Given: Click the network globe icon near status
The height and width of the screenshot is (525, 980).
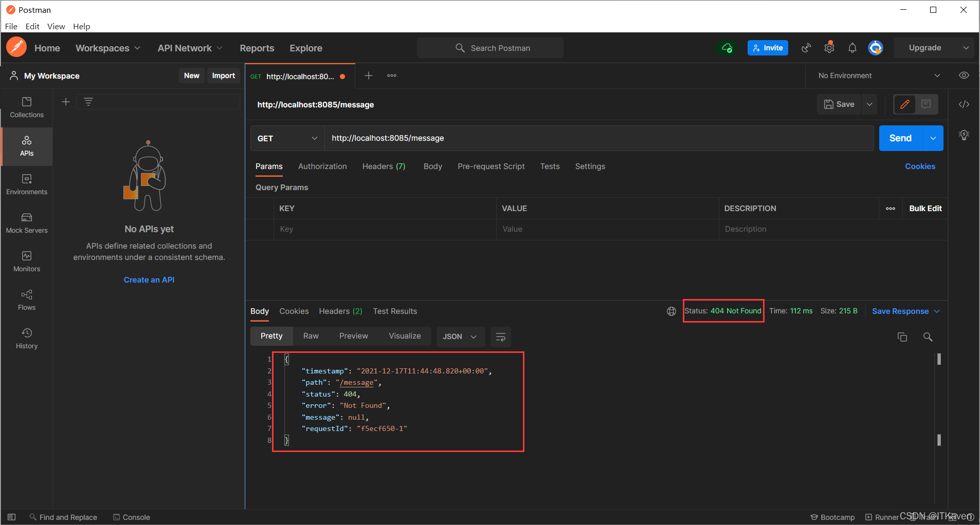Looking at the screenshot, I should 672,311.
